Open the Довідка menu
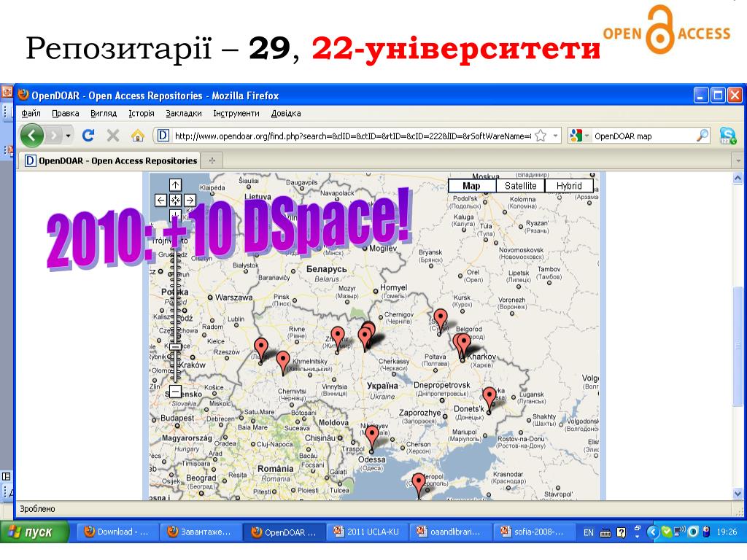The height and width of the screenshot is (560, 747). click(x=286, y=113)
